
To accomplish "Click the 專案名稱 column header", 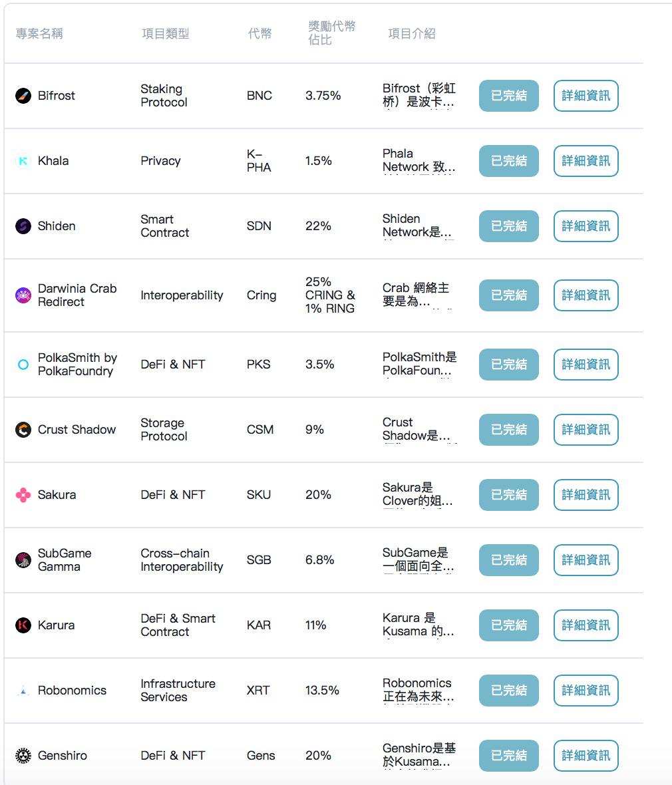I will point(39,33).
